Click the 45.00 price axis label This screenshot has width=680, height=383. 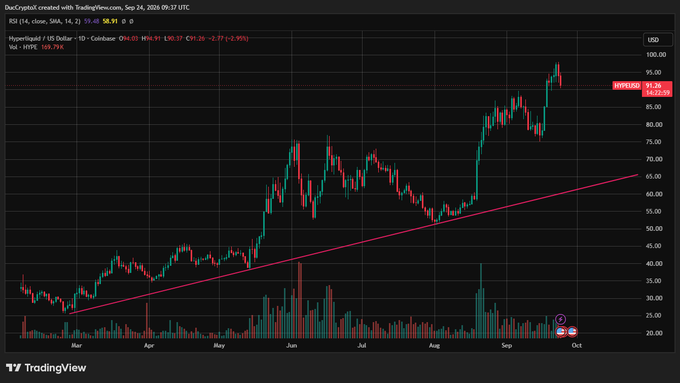coord(654,246)
